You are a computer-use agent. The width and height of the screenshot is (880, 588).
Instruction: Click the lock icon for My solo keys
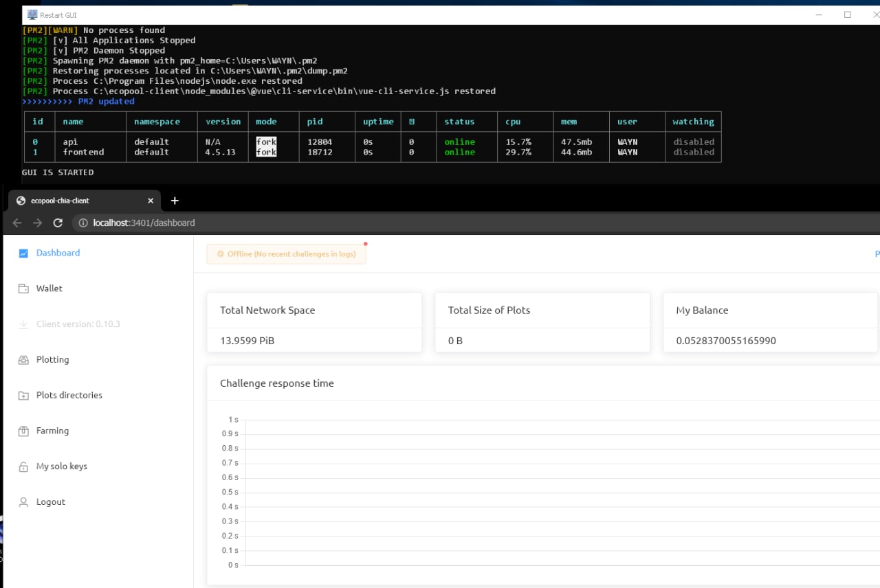23,466
